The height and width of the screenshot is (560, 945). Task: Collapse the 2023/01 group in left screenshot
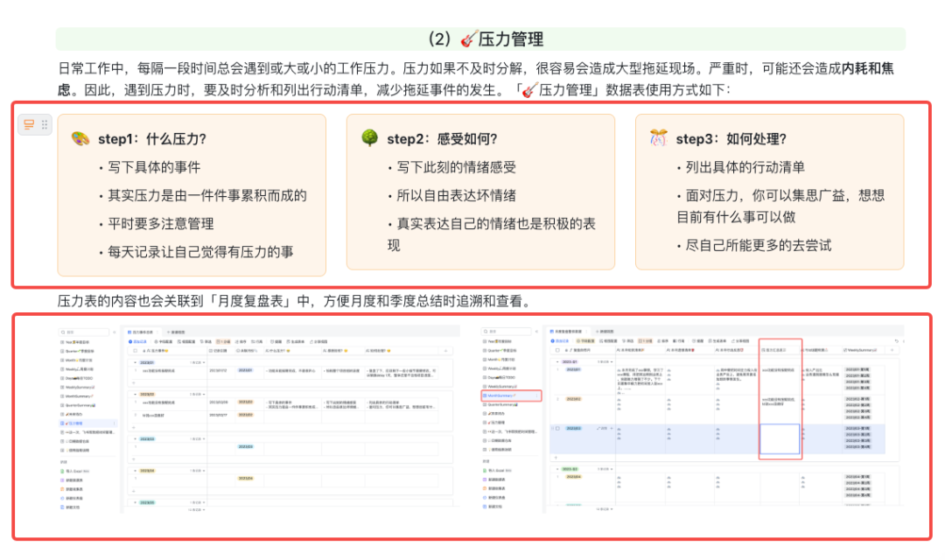coord(135,363)
